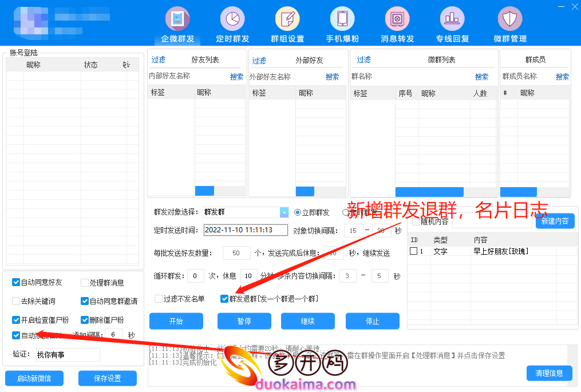
Task: Click the 停止 button
Action: 372,321
